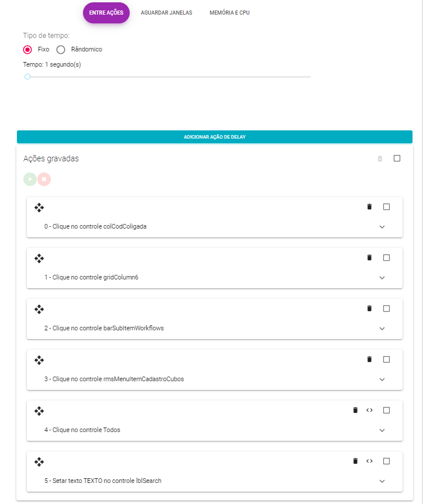The image size is (423, 504).
Task: Click the Adicionar Ação de Delay button
Action: tap(214, 137)
